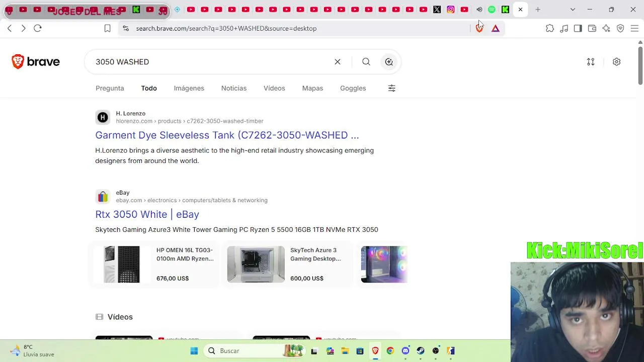Click the hlorenzo.com breadcrumb URL
The width and height of the screenshot is (644, 362).
(190, 121)
